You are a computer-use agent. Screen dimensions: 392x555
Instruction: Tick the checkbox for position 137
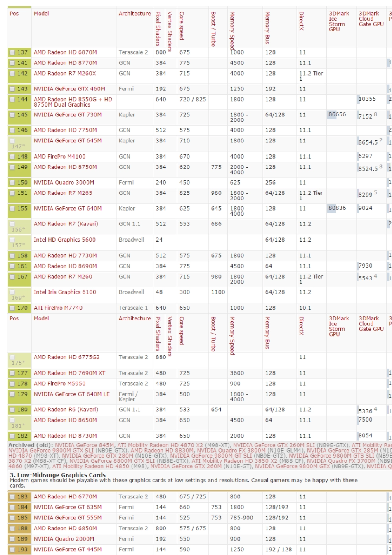pos(12,52)
